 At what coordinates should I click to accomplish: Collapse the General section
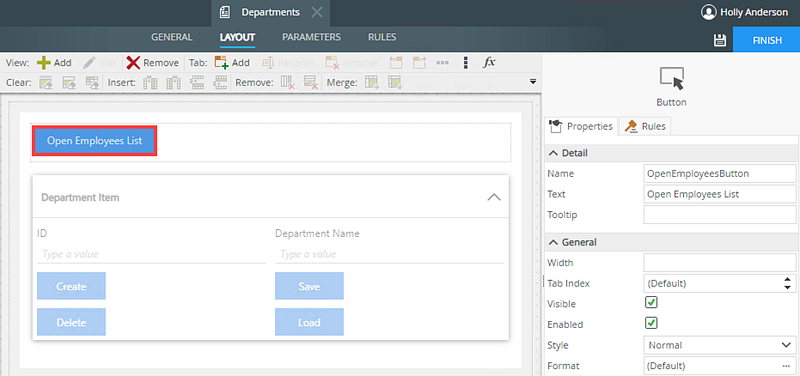[x=553, y=242]
